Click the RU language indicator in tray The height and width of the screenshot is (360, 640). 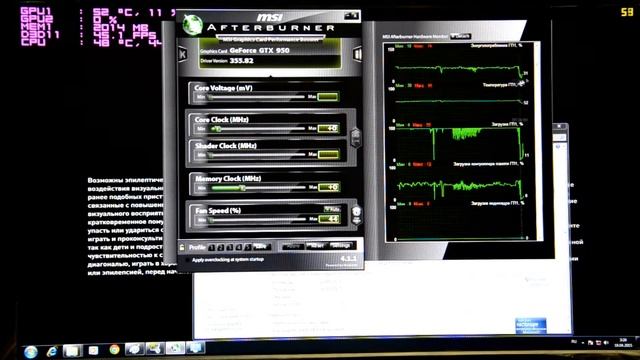[573, 342]
